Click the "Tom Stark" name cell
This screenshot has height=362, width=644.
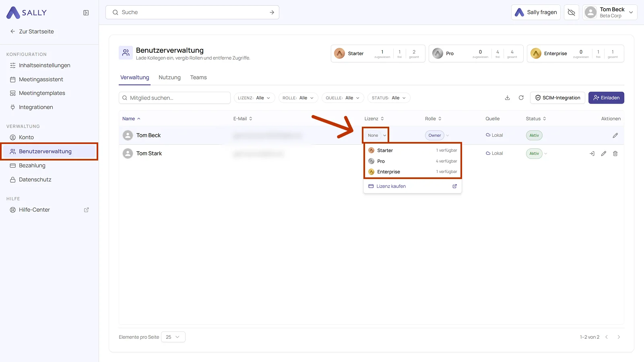tap(149, 154)
